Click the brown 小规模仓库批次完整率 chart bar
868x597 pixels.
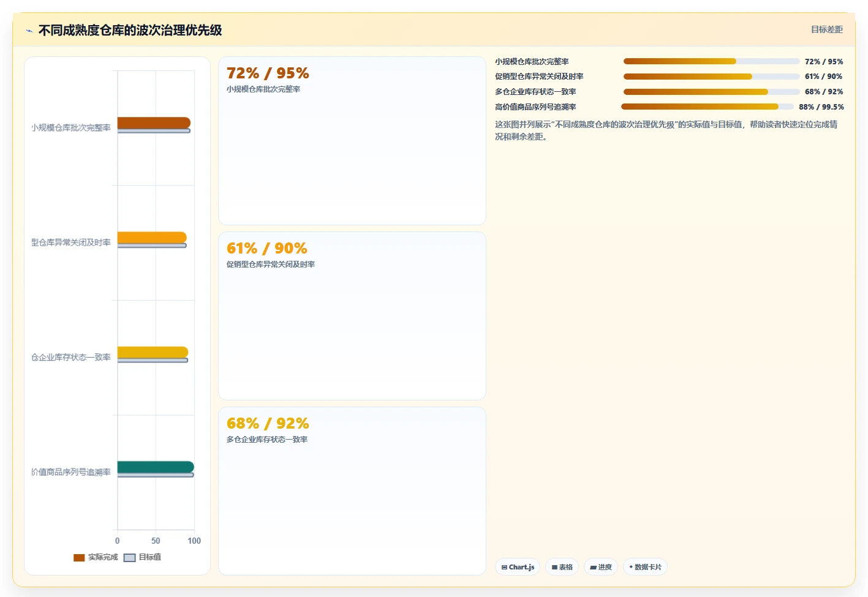(154, 123)
